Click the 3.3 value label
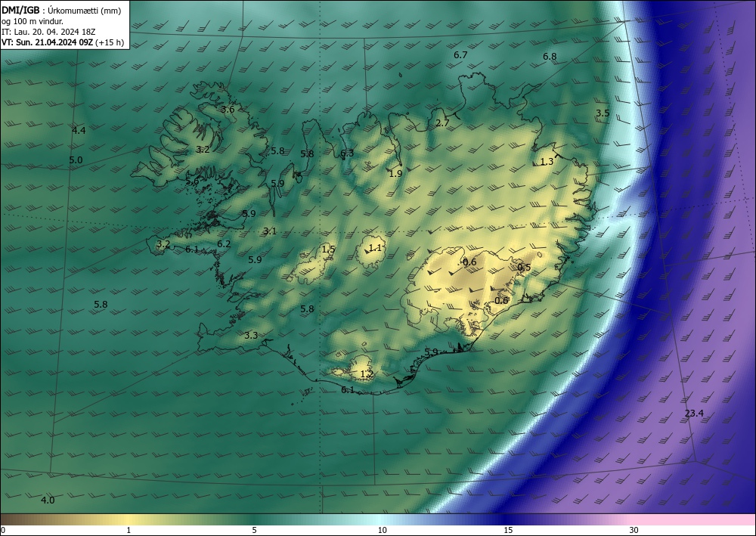The height and width of the screenshot is (536, 756). pos(251,336)
